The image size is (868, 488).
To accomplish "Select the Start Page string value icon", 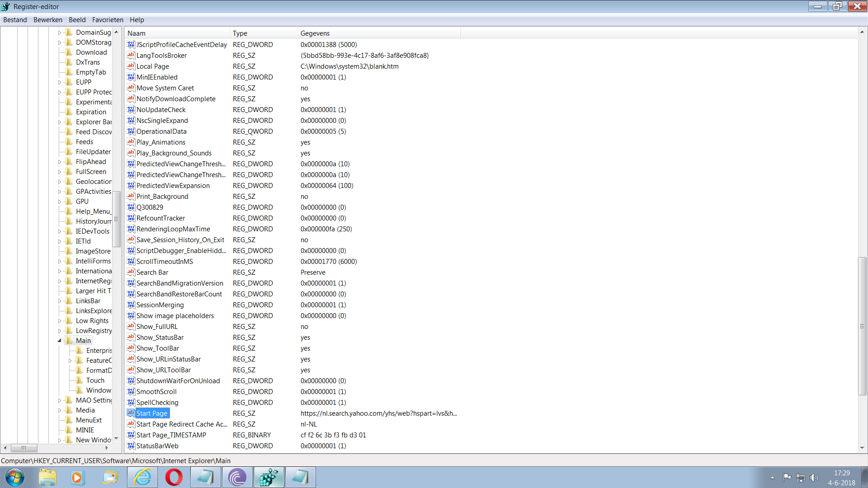I will (x=131, y=413).
